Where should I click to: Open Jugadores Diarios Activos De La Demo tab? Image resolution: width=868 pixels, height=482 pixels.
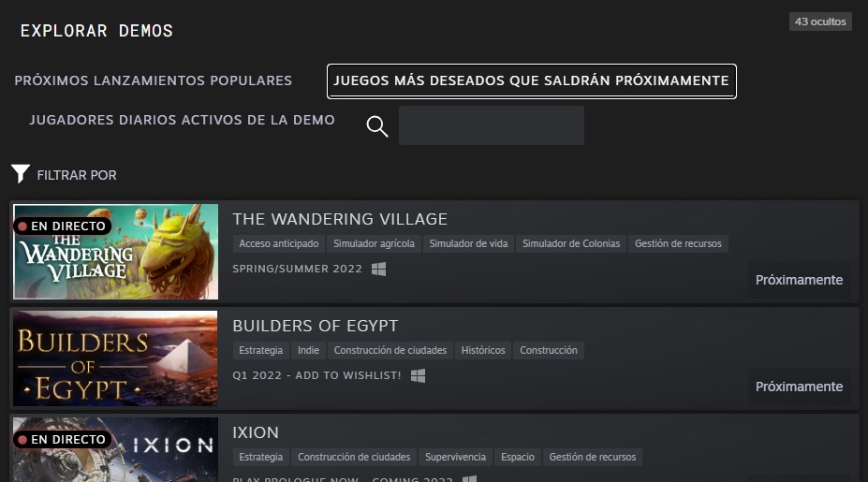[183, 120]
